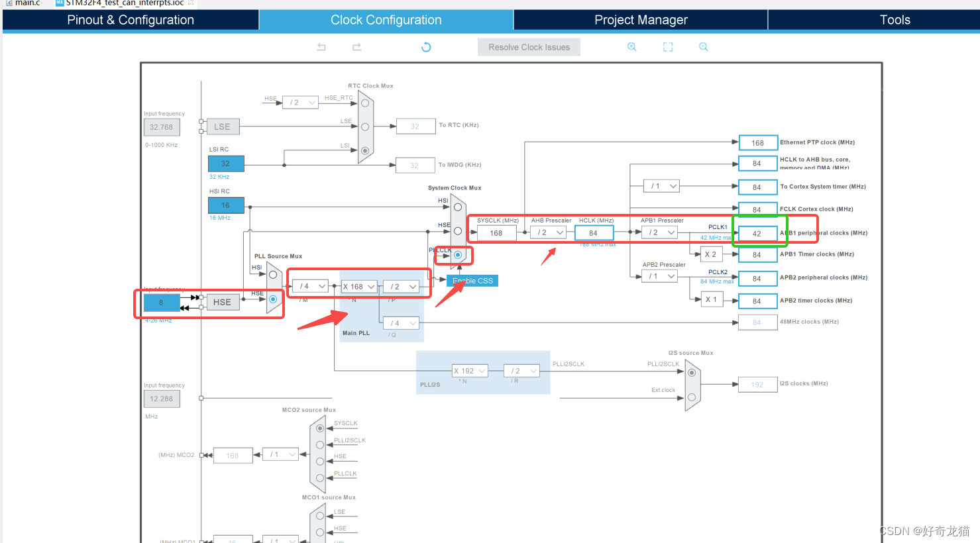Click the HSE input frequency field showing 8

(162, 303)
